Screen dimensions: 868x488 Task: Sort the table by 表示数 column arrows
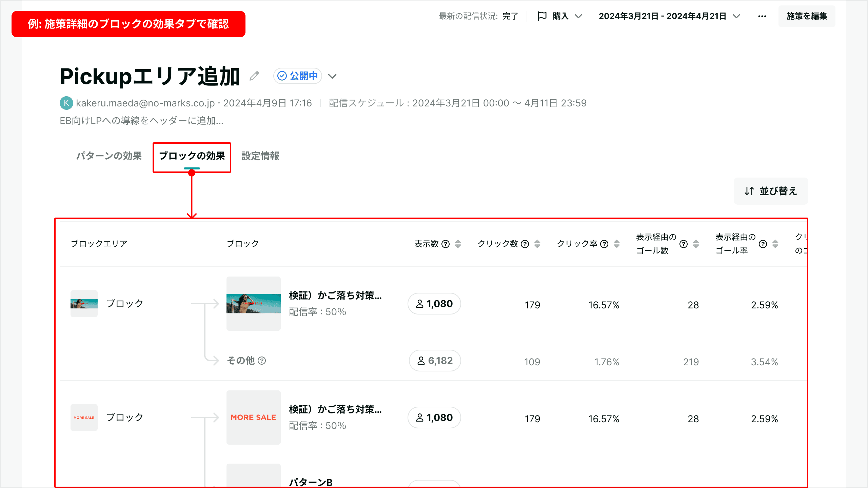pos(458,244)
